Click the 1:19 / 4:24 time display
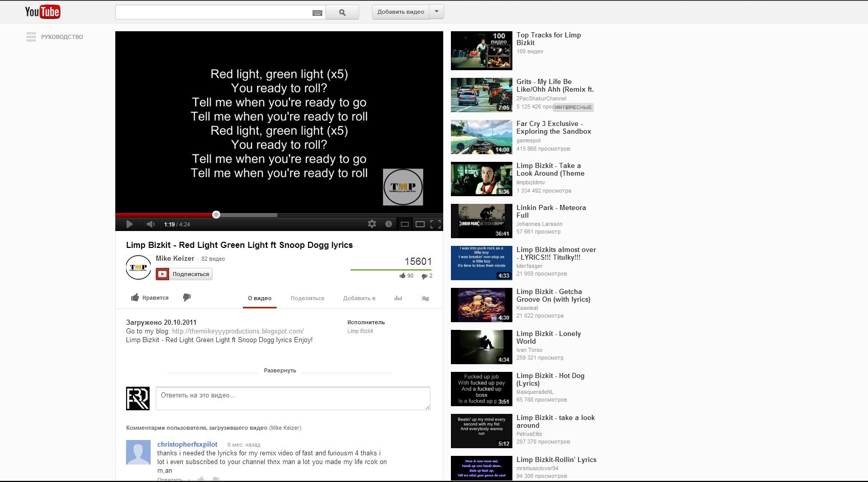This screenshot has height=482, width=868. coord(177,224)
